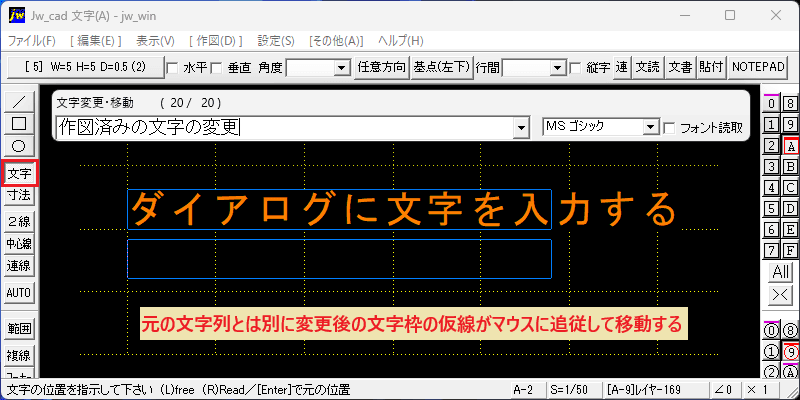
Task: Enable the 垂直 vertical checkbox
Action: click(x=217, y=68)
